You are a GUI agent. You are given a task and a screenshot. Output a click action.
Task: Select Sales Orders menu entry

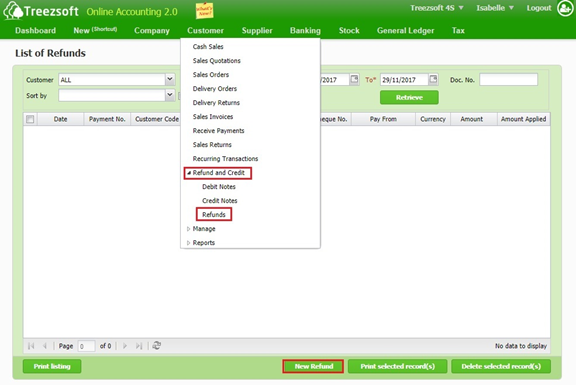[211, 75]
